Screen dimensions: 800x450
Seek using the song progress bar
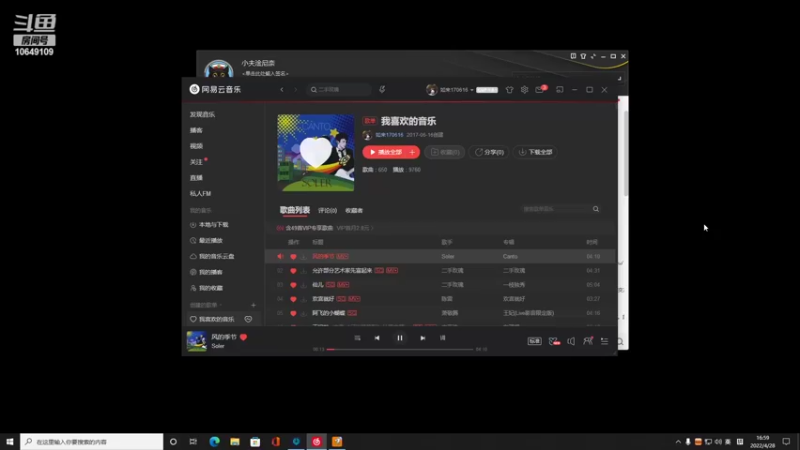point(400,349)
